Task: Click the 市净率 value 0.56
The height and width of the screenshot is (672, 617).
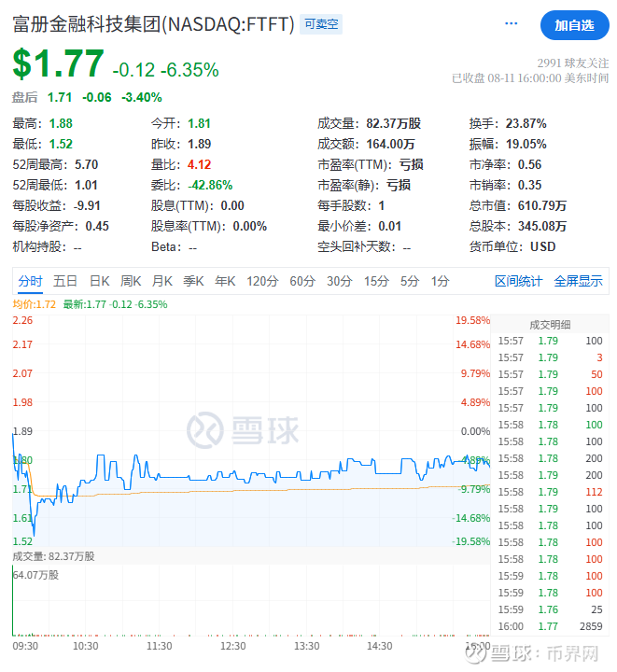Action: pyautogui.click(x=529, y=164)
